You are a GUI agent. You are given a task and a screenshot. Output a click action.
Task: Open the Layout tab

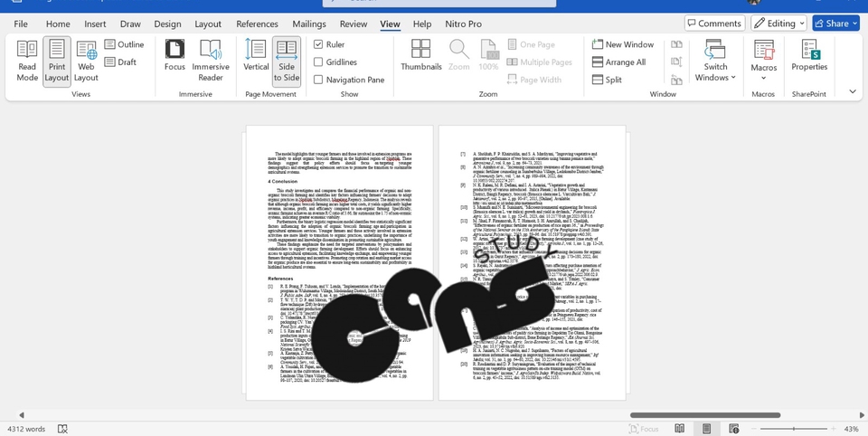(208, 24)
